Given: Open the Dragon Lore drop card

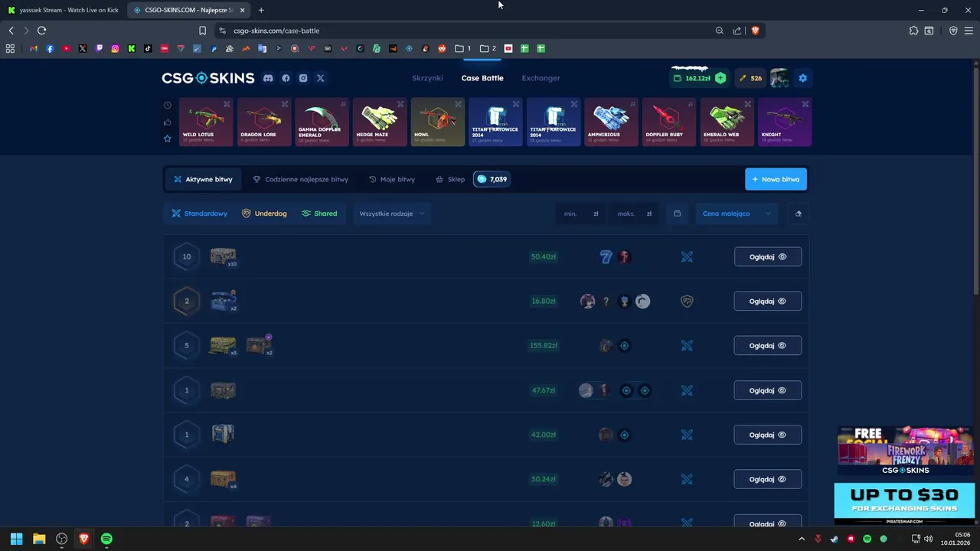Looking at the screenshot, I should tap(264, 122).
